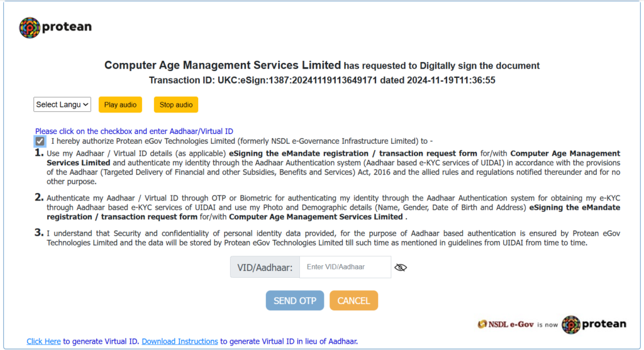Viewport: 644px width, 350px height.
Task: Click the VID/Aadhaar: field label
Action: tap(265, 268)
